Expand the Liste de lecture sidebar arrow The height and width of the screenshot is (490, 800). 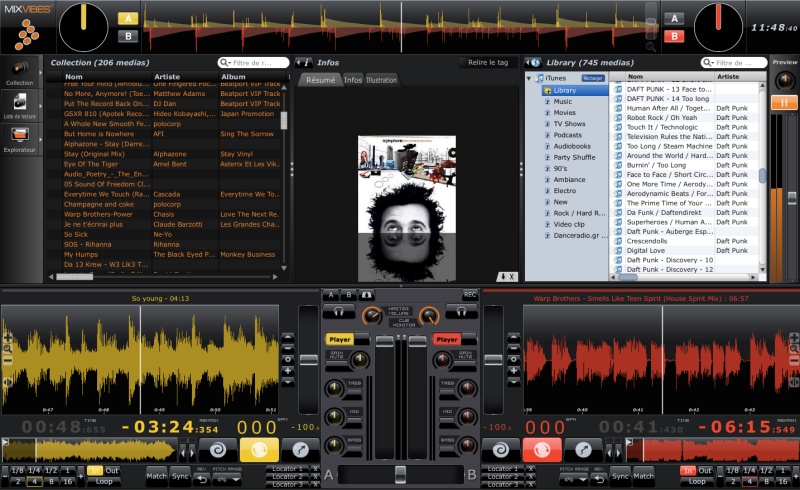(x=40, y=106)
